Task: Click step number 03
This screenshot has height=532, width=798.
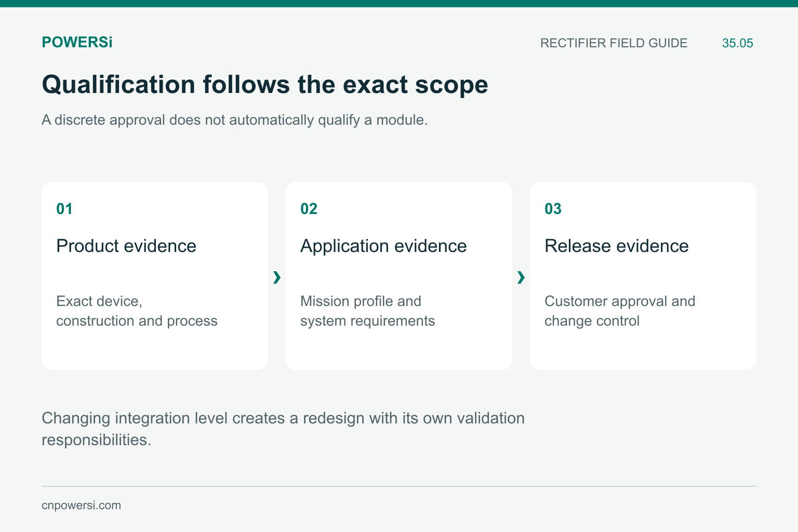Action: pos(553,209)
